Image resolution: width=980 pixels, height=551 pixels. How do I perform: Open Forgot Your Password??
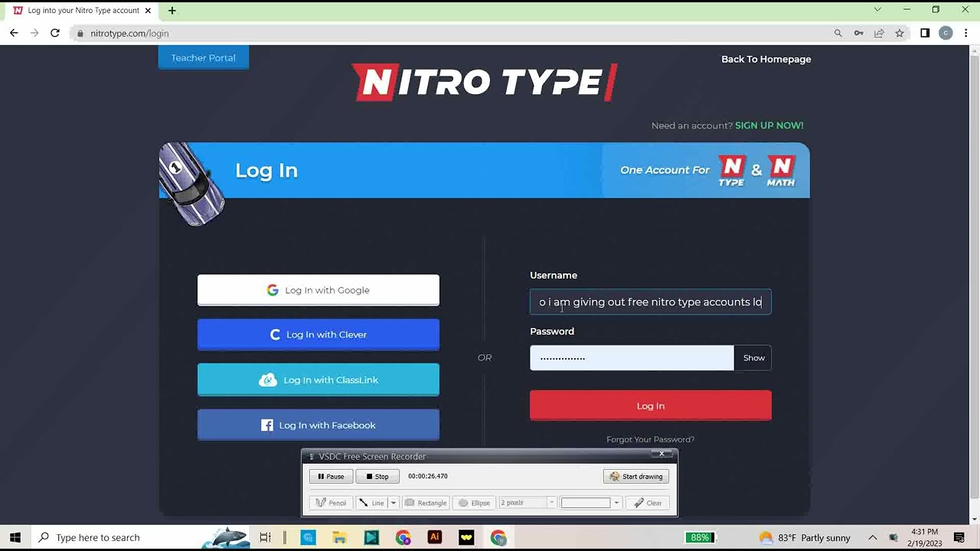pyautogui.click(x=650, y=439)
